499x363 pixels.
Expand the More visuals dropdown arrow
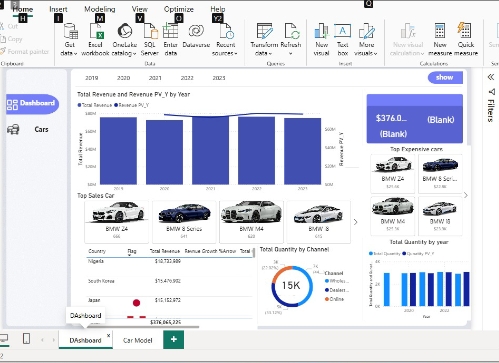tap(376, 53)
